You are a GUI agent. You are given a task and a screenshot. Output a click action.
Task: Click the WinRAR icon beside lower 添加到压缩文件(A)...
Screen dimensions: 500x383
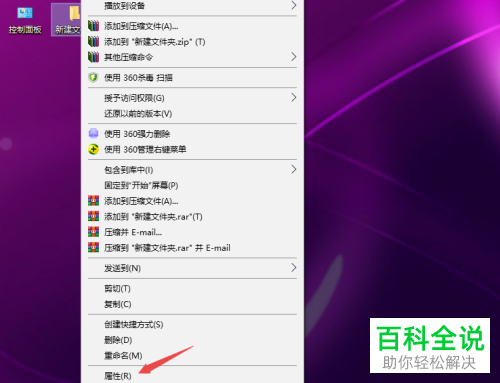(x=93, y=201)
